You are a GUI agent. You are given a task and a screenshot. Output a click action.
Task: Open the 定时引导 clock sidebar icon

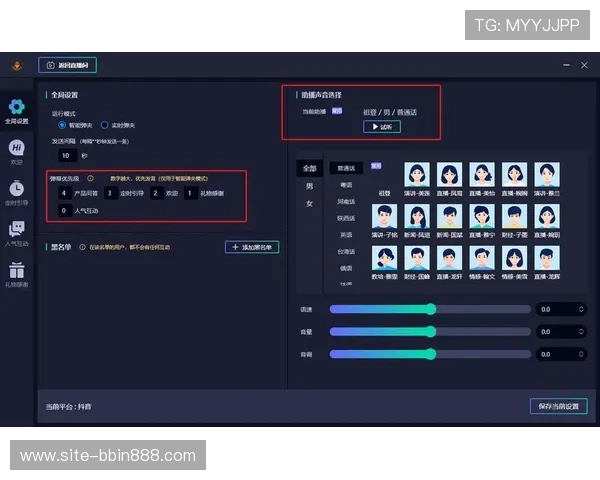point(17,191)
